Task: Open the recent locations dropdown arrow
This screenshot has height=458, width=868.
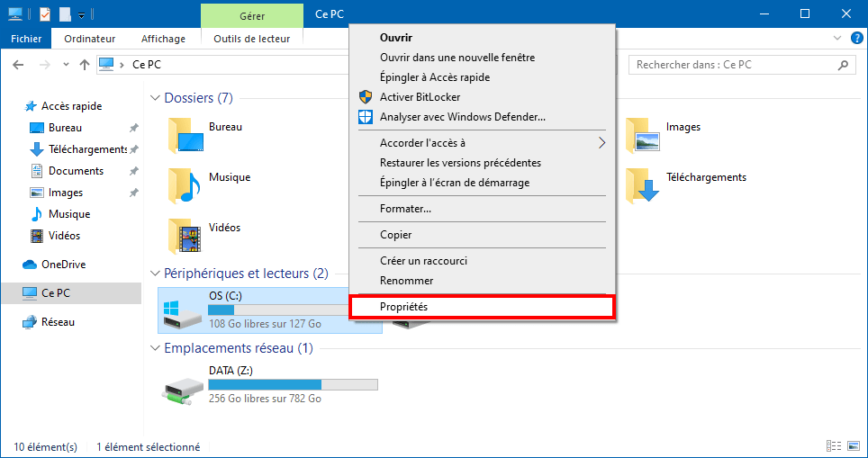Action: pyautogui.click(x=66, y=65)
